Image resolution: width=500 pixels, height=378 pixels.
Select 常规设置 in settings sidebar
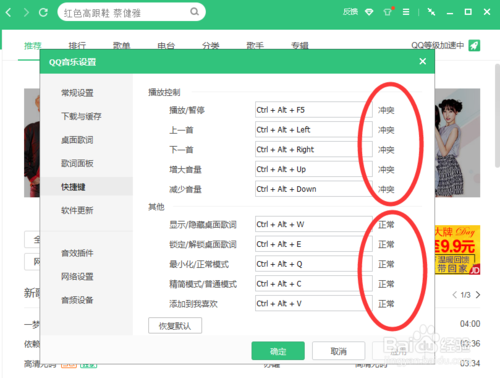pos(77,93)
